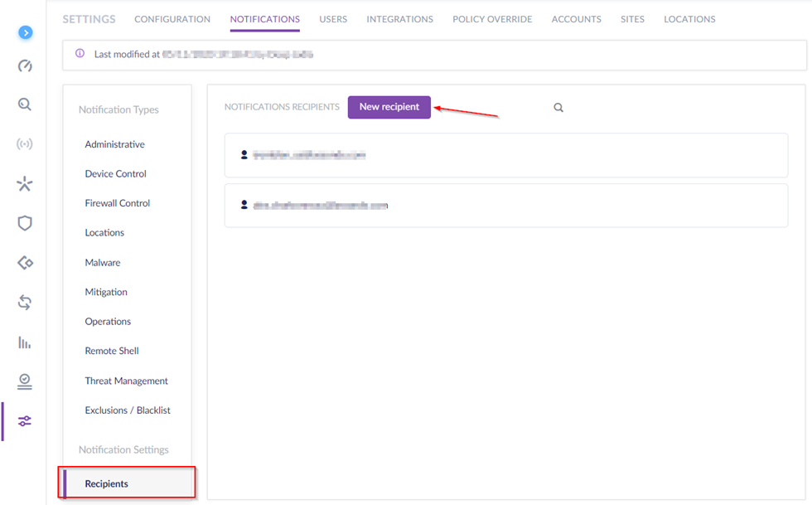This screenshot has width=812, height=505.
Task: Click the laptop checkmark icon in sidebar
Action: click(x=25, y=381)
